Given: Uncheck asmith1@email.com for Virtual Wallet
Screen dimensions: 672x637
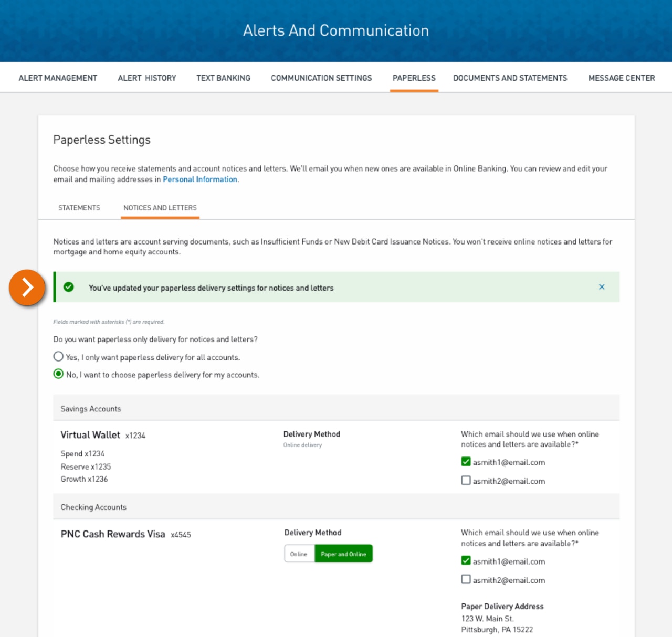Looking at the screenshot, I should tap(466, 461).
